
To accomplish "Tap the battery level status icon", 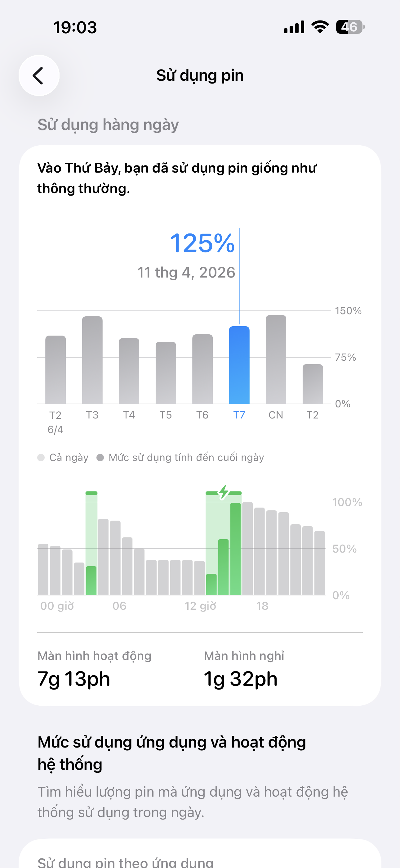I will coord(350,27).
